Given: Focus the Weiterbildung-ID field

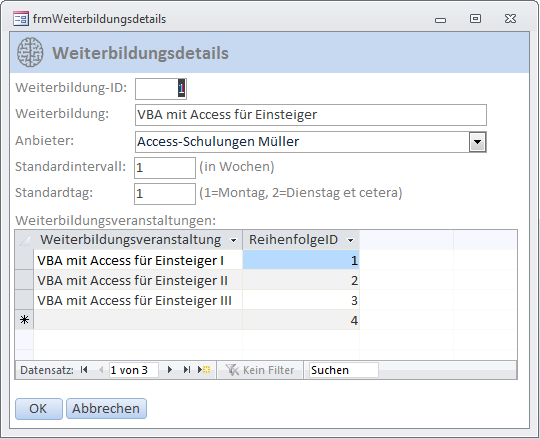Looking at the screenshot, I should point(161,89).
